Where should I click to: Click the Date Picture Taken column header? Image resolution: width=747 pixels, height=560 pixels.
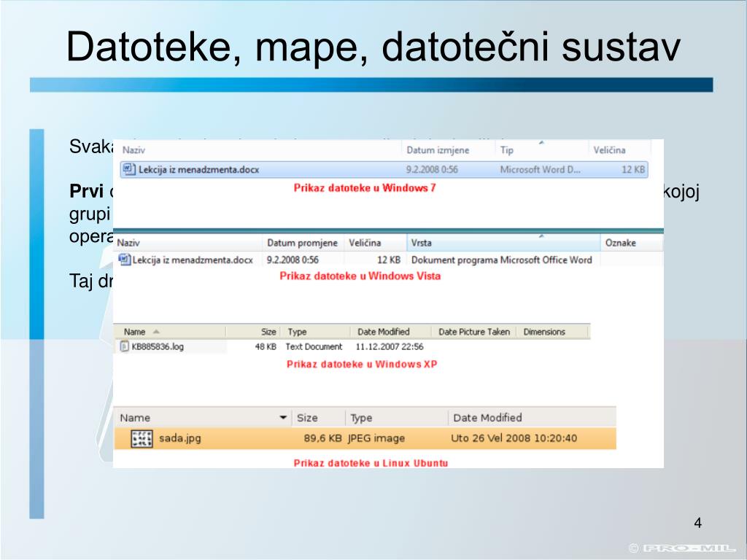coord(474,332)
